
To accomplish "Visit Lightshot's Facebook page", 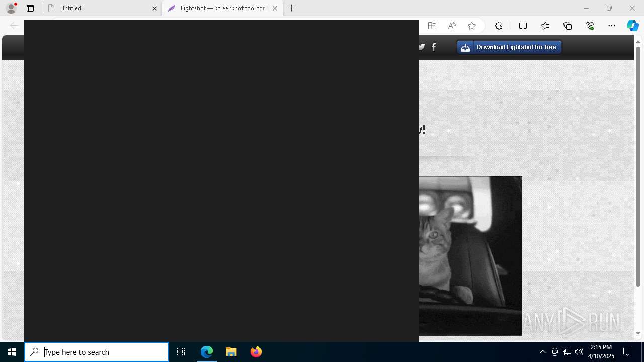I will point(434,47).
